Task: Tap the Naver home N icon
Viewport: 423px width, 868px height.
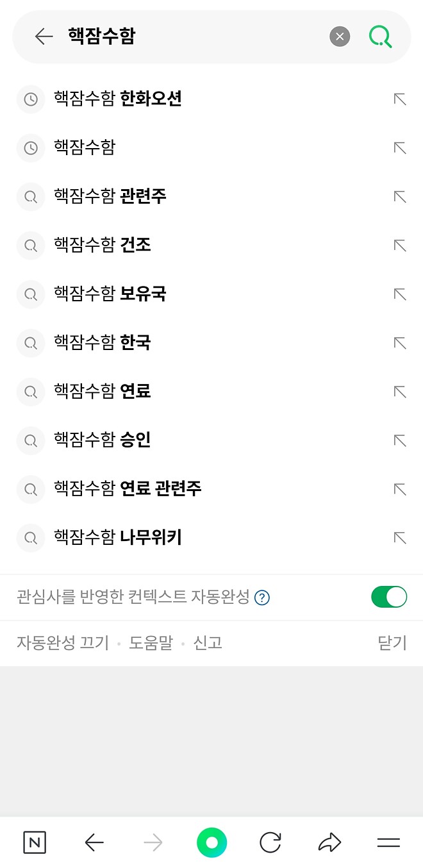Action: point(35,842)
